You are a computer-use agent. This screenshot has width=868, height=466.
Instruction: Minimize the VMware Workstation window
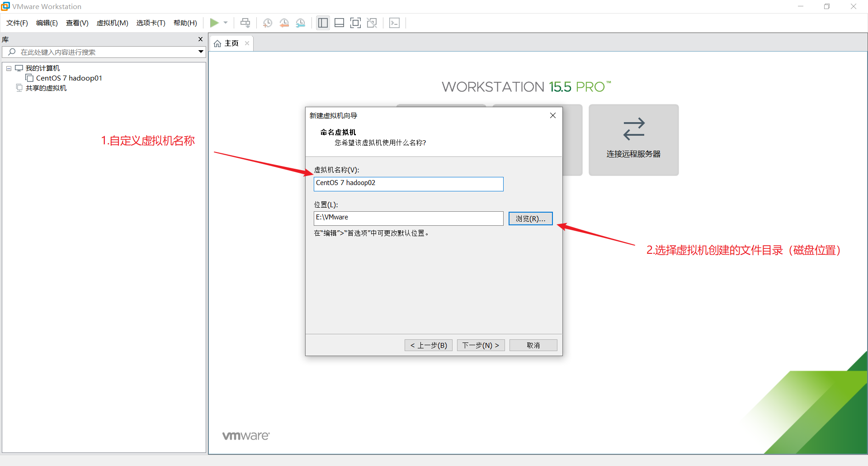[800, 6]
